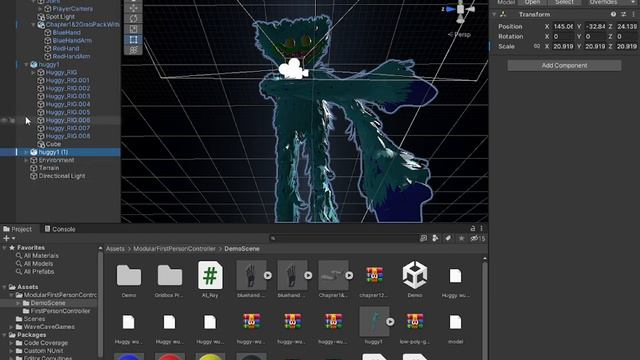Toggle the constrained proportions link on Scale
Screen dimensions: 640x360
537,47
